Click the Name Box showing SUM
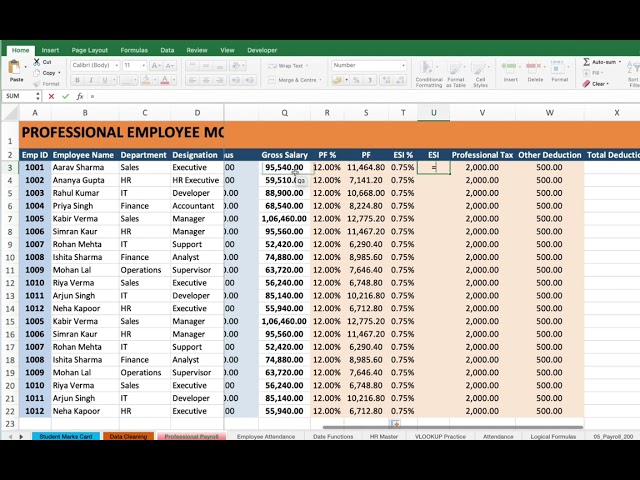 19,96
